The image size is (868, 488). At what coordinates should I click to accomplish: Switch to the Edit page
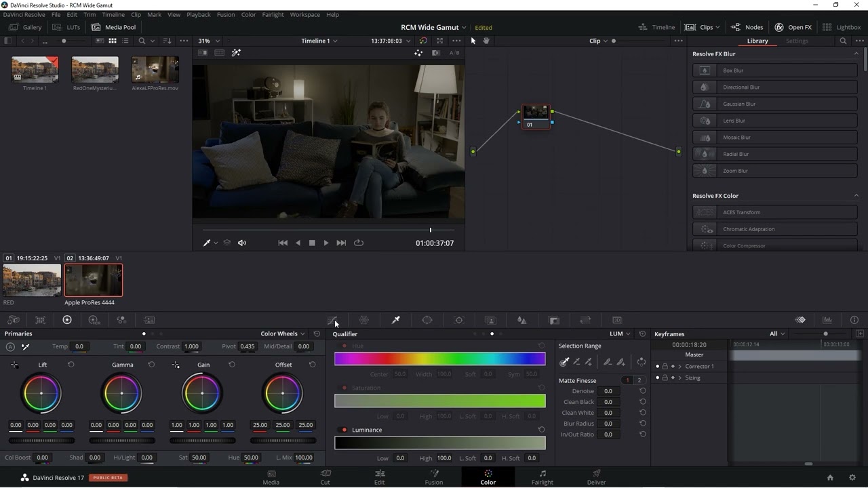[x=380, y=476]
